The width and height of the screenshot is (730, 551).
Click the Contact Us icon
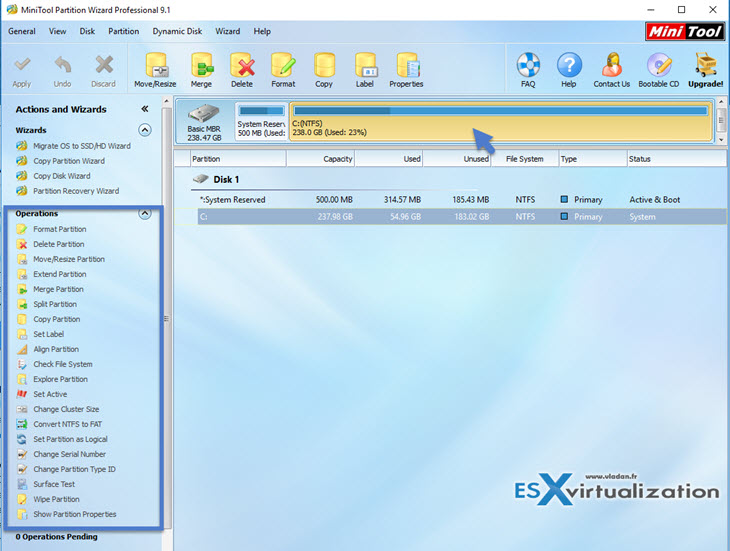[611, 71]
